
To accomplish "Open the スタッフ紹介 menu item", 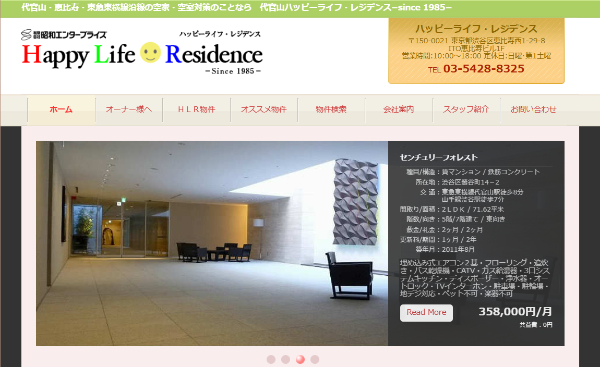I will pyautogui.click(x=466, y=109).
